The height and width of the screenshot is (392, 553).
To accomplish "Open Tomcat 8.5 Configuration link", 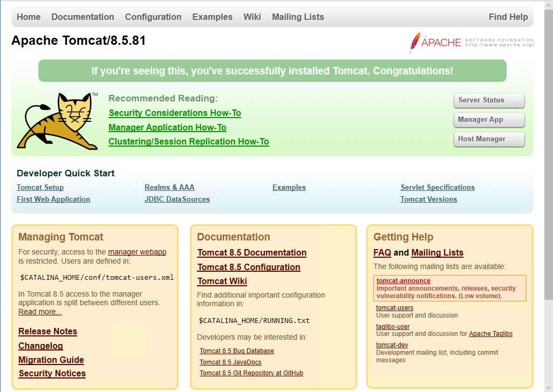I will click(249, 267).
